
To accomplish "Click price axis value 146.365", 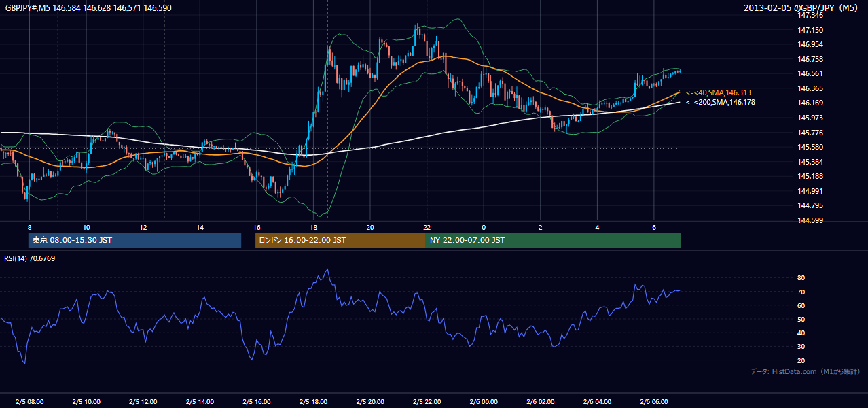I will (811, 88).
